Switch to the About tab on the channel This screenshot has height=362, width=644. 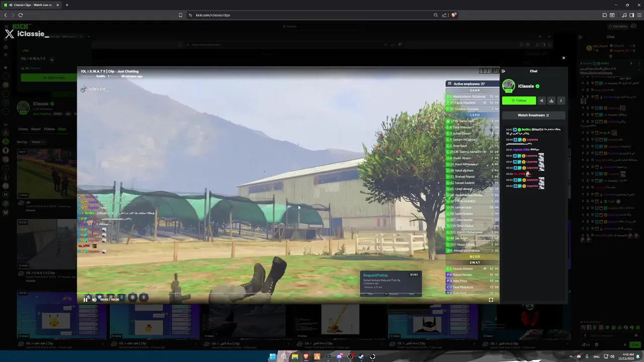(36, 129)
